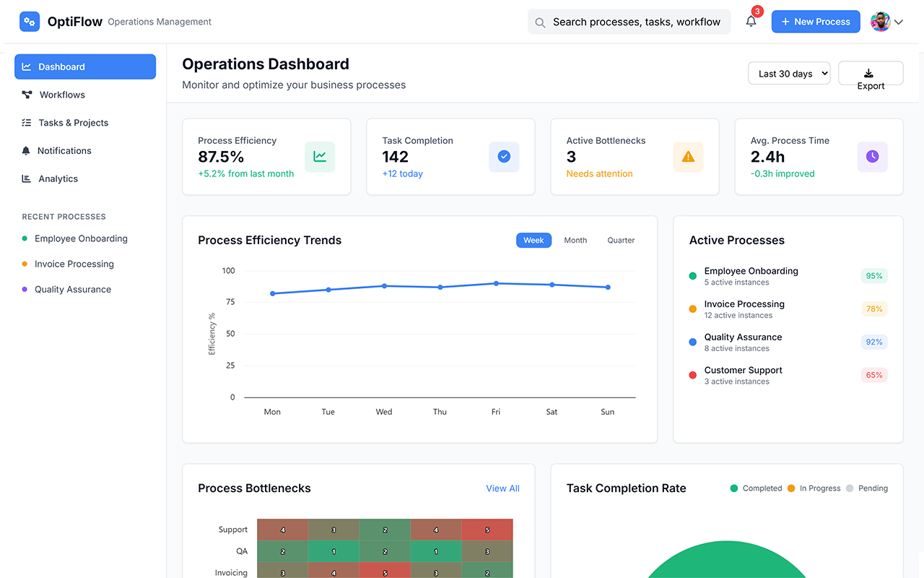Click the red notification count badge

click(x=757, y=12)
